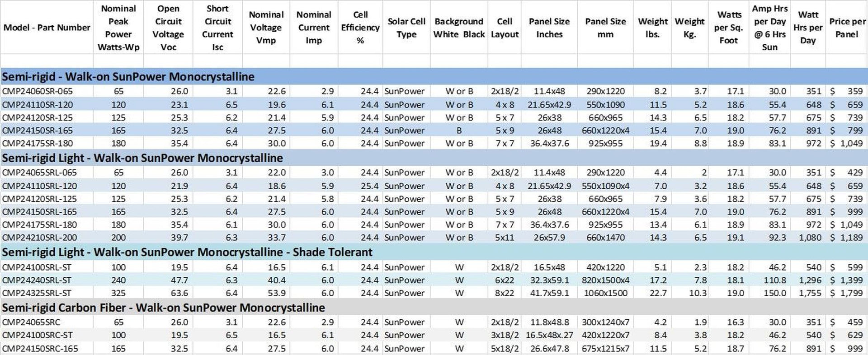Click the 'Nominal Current Imp' header
The height and width of the screenshot is (355, 868).
[314, 28]
